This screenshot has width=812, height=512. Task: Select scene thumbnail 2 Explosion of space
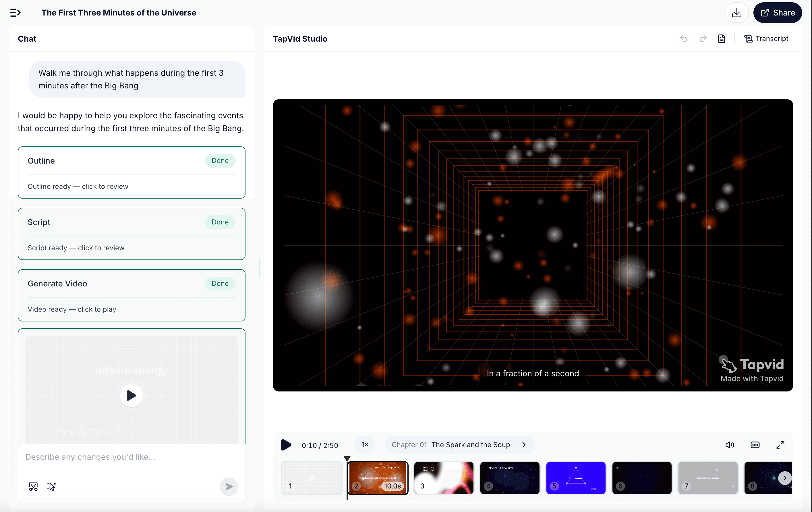coord(378,478)
